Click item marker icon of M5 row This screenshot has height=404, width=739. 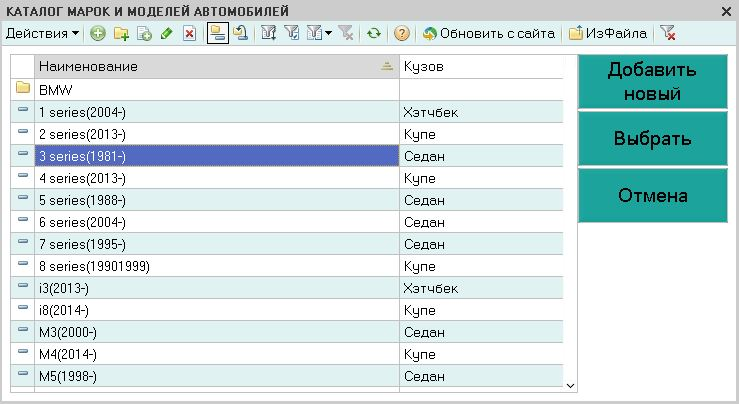[x=23, y=373]
